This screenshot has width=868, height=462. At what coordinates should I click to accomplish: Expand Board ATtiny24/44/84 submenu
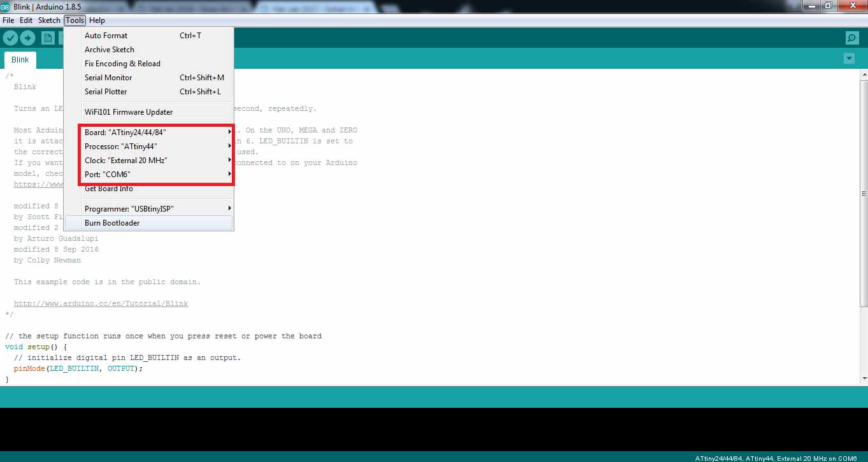pos(149,133)
